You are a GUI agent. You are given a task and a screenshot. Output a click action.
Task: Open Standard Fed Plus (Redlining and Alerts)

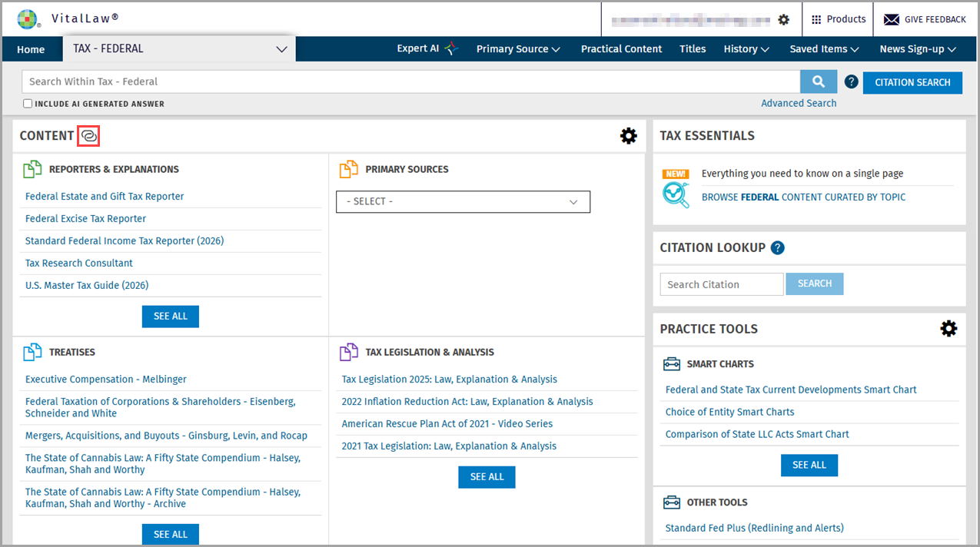click(755, 529)
